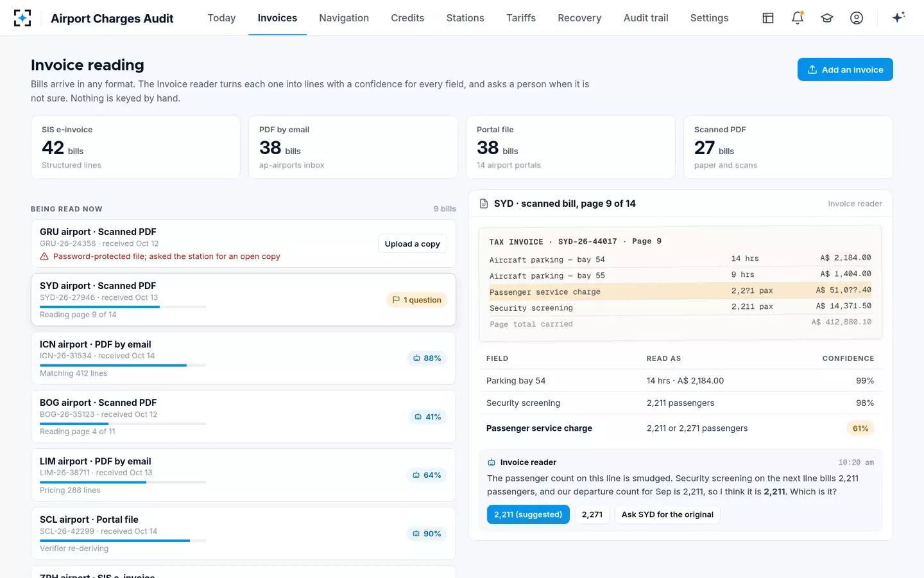Screen dimensions: 924x578
Task: Click the 88% confidence badge on ICN airport
Action: pos(427,358)
